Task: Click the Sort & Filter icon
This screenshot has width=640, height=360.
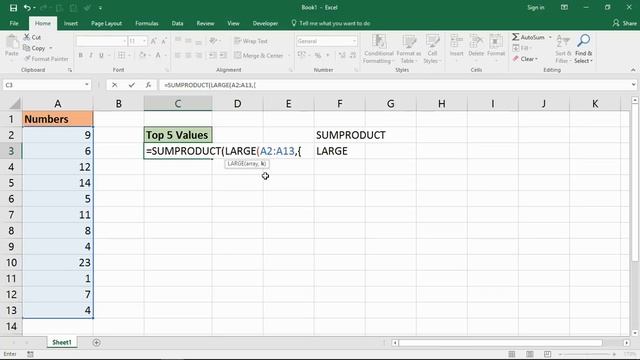Action: pos(562,42)
